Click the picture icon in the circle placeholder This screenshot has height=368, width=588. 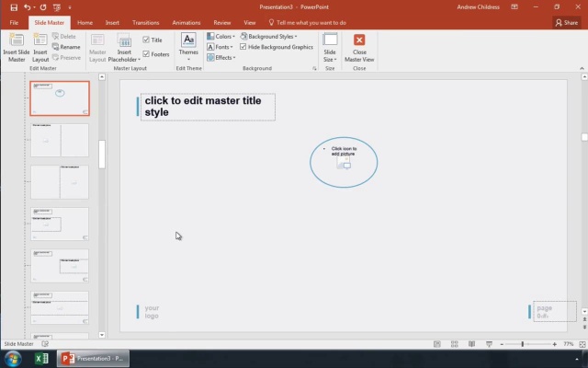[x=344, y=163]
